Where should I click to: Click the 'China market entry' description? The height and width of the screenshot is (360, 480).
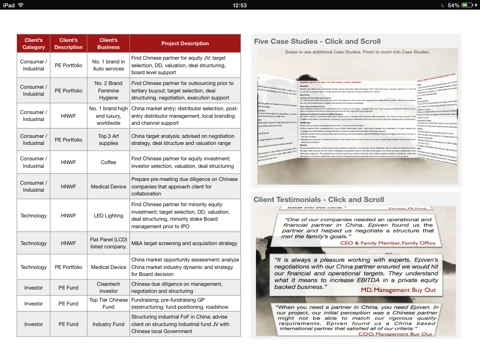click(185, 116)
